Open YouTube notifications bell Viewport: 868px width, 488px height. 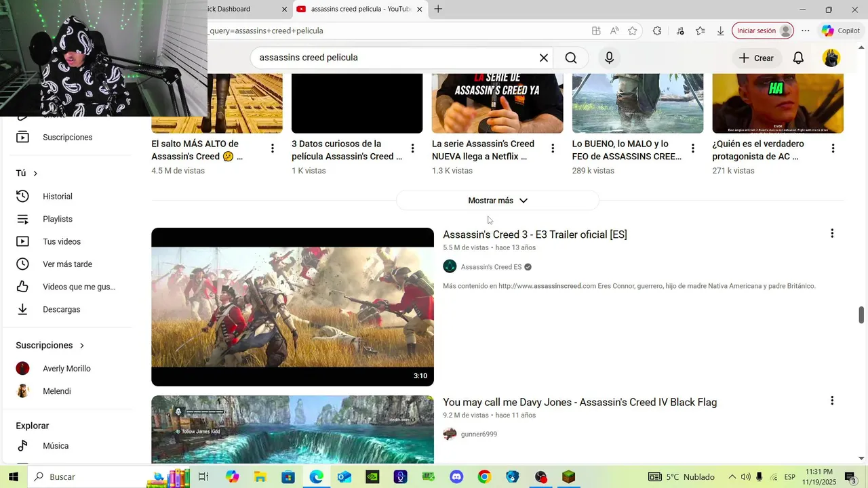[x=798, y=58]
